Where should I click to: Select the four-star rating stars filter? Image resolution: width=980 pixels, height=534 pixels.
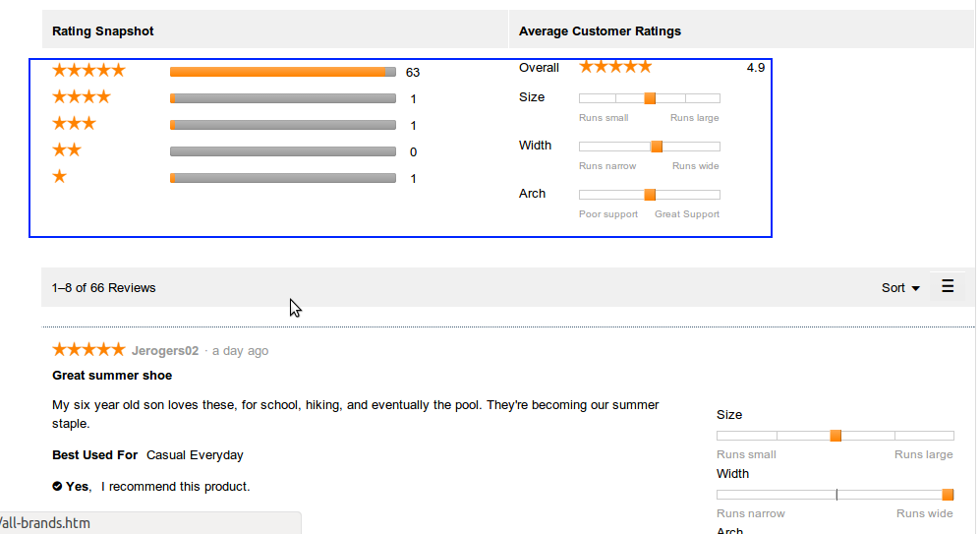[x=82, y=97]
